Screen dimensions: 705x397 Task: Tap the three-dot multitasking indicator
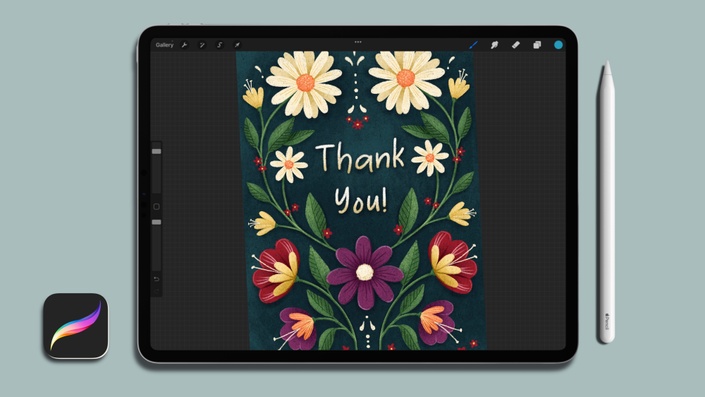[x=358, y=42]
